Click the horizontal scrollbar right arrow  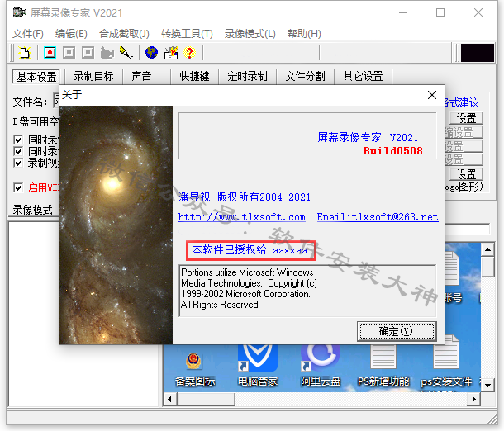pyautogui.click(x=474, y=399)
